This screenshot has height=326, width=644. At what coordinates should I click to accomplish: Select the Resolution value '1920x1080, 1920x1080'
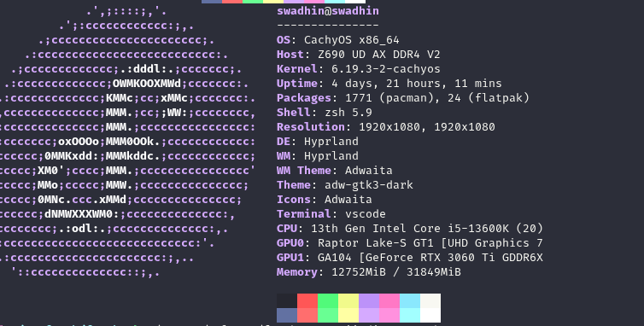[x=427, y=126]
